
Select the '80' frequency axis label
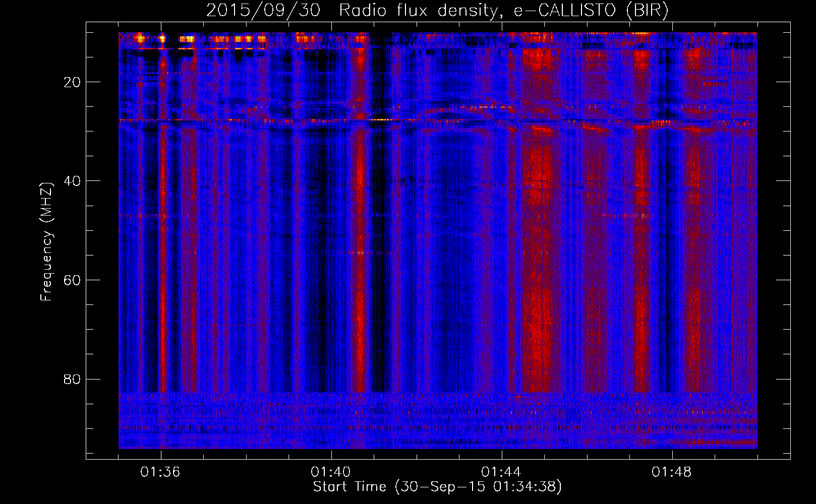(x=73, y=379)
